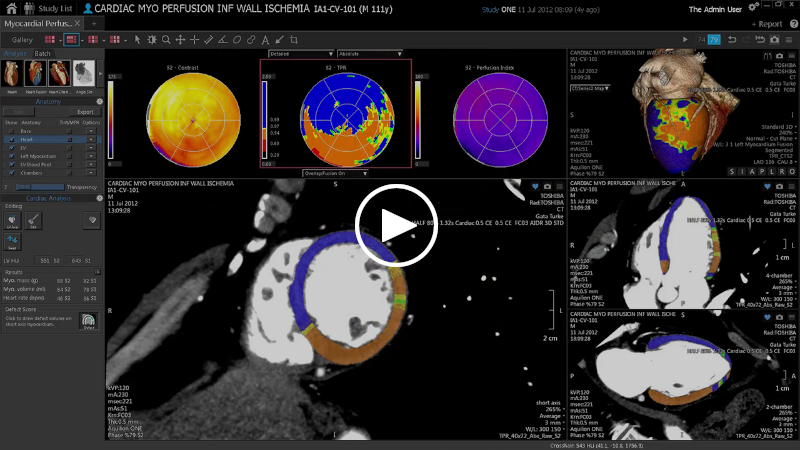Open the Study List
800x450 pixels.
tap(48, 8)
